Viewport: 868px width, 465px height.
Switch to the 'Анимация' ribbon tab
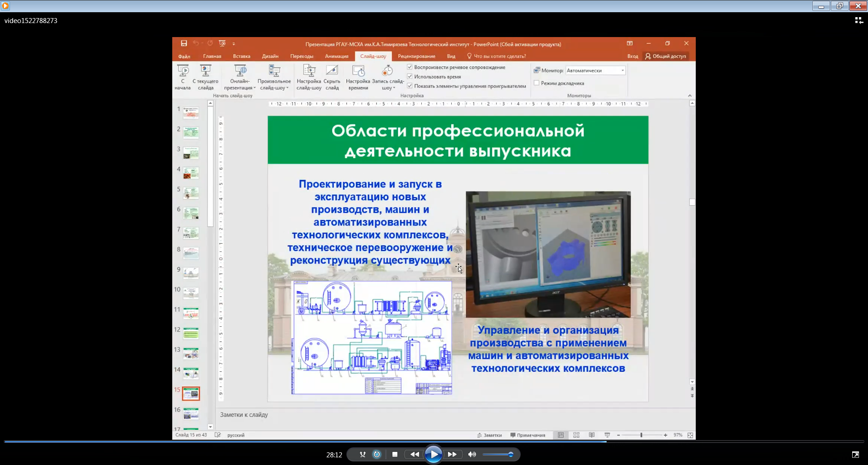[x=336, y=56]
